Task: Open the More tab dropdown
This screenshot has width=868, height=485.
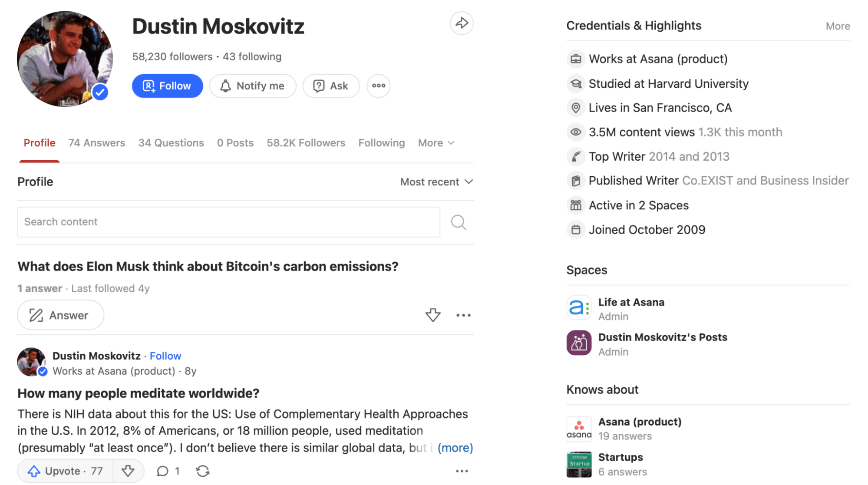Action: click(x=436, y=143)
